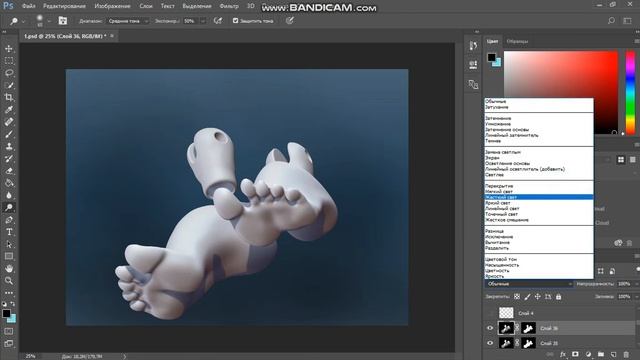Click Слой 36 layer mask thumbnail
The height and width of the screenshot is (360, 640).
(x=528, y=328)
